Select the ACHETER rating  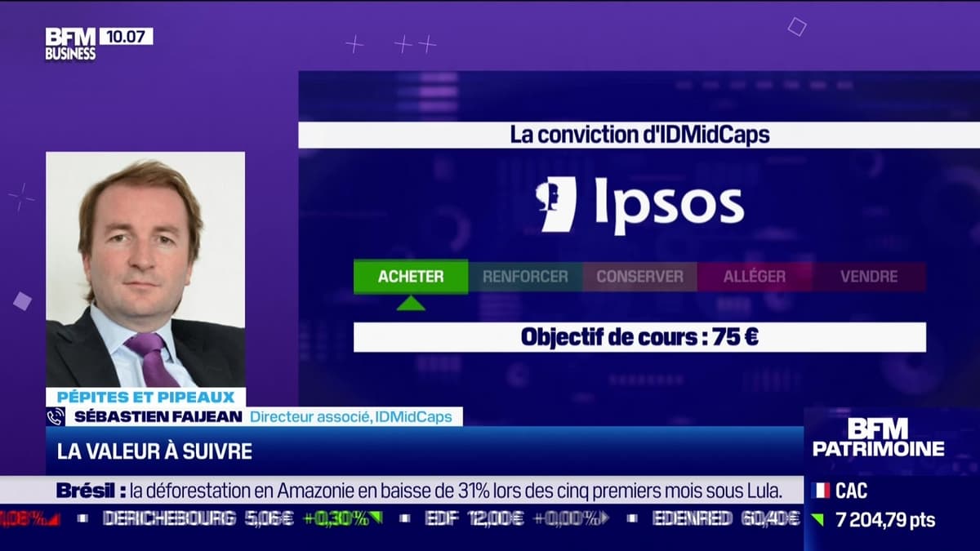[x=411, y=277]
